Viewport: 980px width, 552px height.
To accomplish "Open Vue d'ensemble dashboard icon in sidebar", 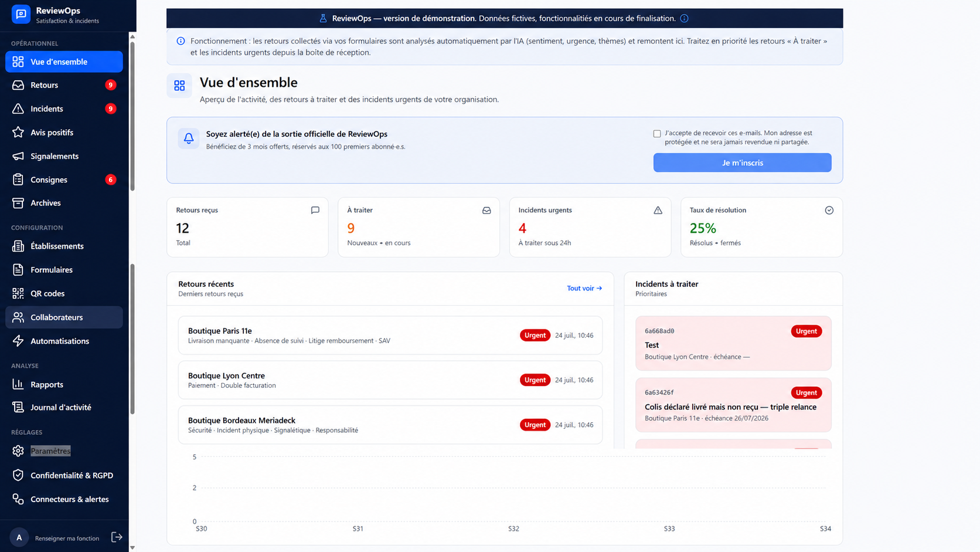I will click(x=18, y=62).
